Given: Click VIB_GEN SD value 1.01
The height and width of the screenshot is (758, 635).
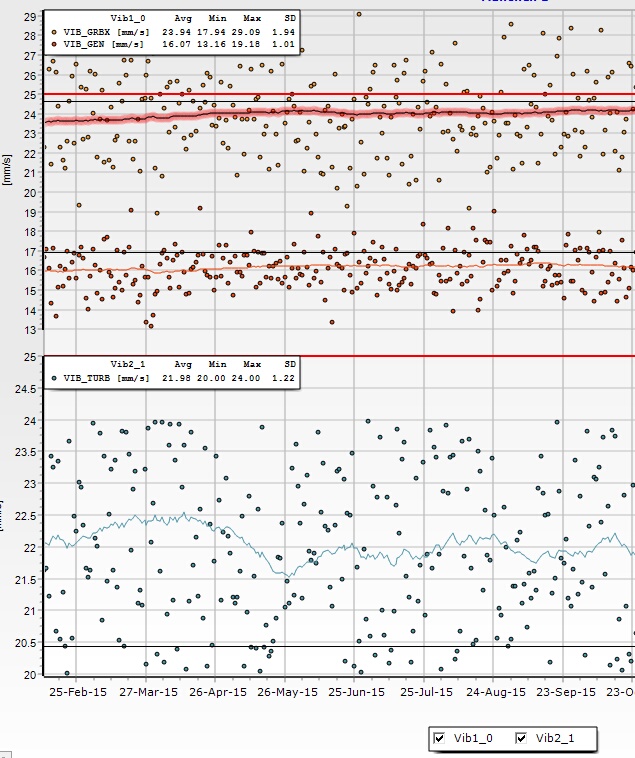Looking at the screenshot, I should click(283, 44).
